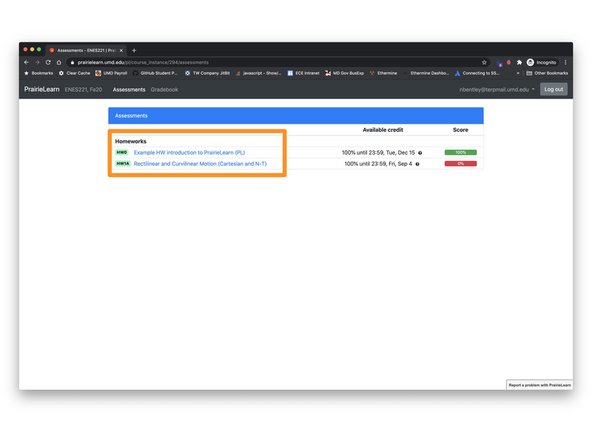This screenshot has width=592, height=444.
Task: Open the Ethermine Dashboard bookmark
Action: (426, 73)
